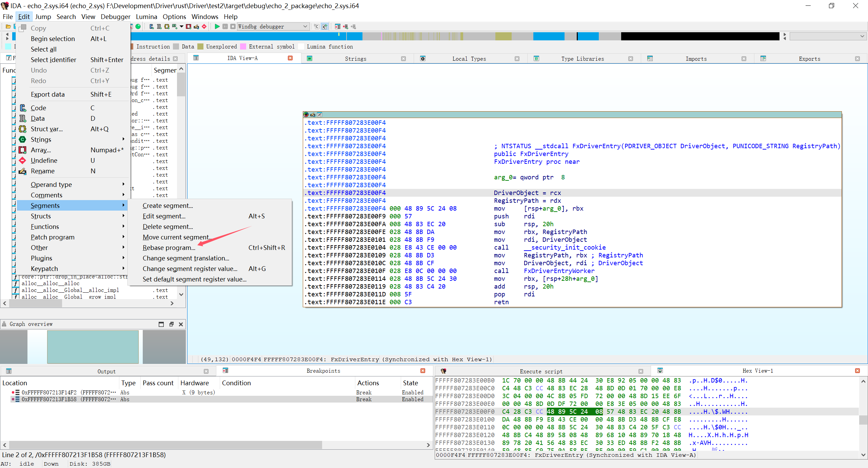This screenshot has width=868, height=468.
Task: Close the IDA View-A tab
Action: [x=290, y=58]
